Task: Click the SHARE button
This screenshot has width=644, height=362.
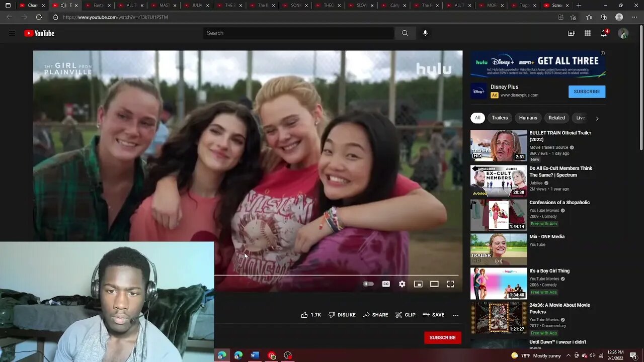Action: [x=375, y=315]
